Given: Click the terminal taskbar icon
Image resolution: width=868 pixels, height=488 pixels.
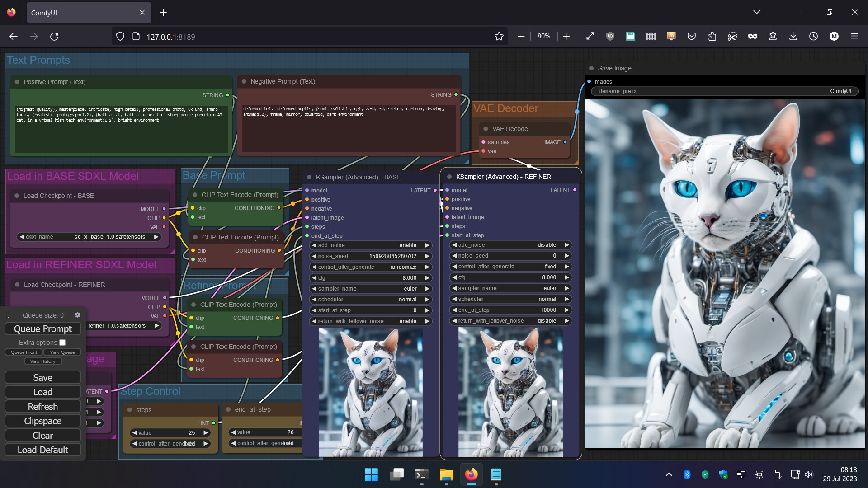Looking at the screenshot, I should 421,474.
